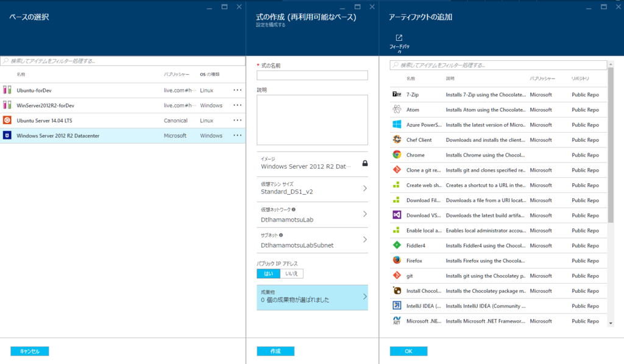Click the Microsoft .NET artifact icon
Image resolution: width=624 pixels, height=364 pixels.
[x=397, y=321]
